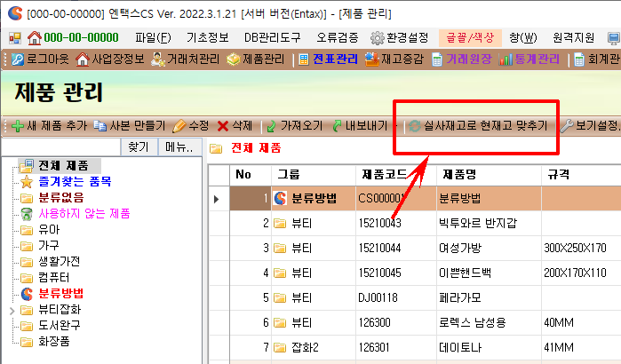The height and width of the screenshot is (364, 621).
Task: Click the recycle bin icon of 사용하지 않는 제품
Action: coord(27,214)
